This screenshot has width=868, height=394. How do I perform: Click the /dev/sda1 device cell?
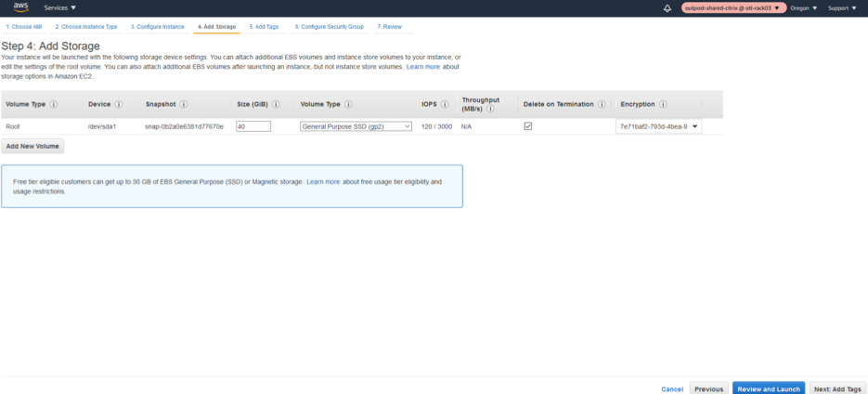(x=100, y=127)
